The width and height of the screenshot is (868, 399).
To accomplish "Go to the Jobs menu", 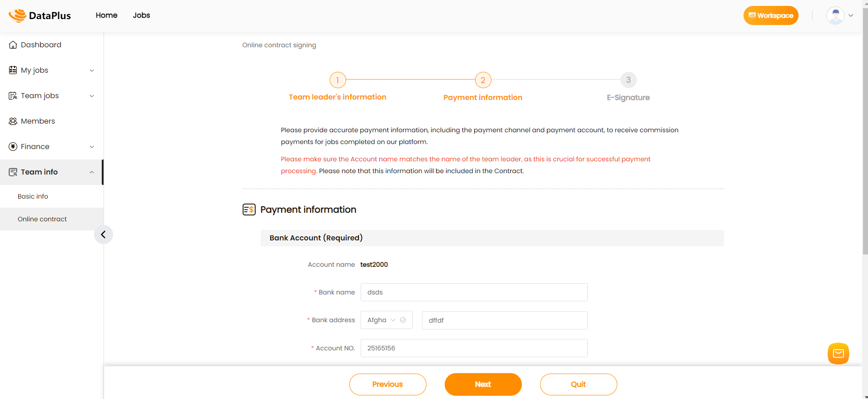I will coord(141,15).
